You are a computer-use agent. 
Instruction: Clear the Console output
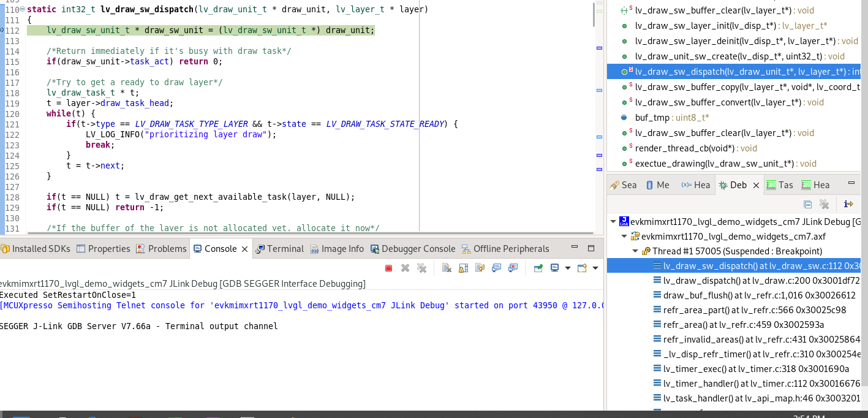click(x=446, y=268)
